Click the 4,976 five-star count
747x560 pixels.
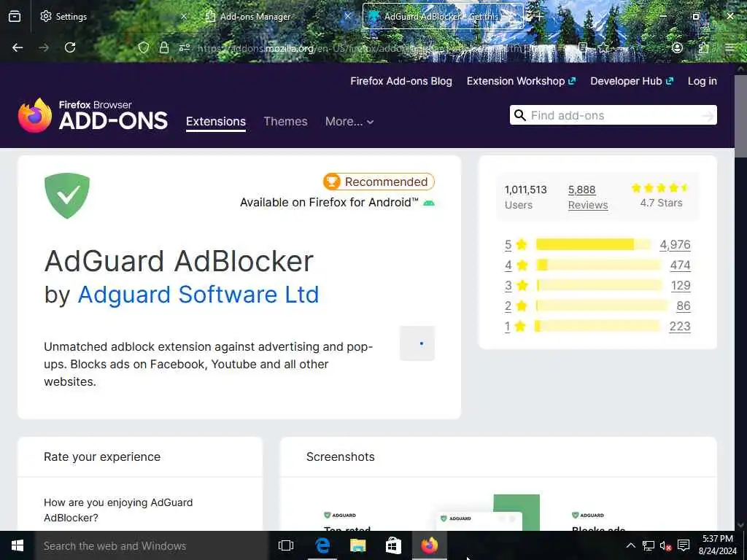675,245
